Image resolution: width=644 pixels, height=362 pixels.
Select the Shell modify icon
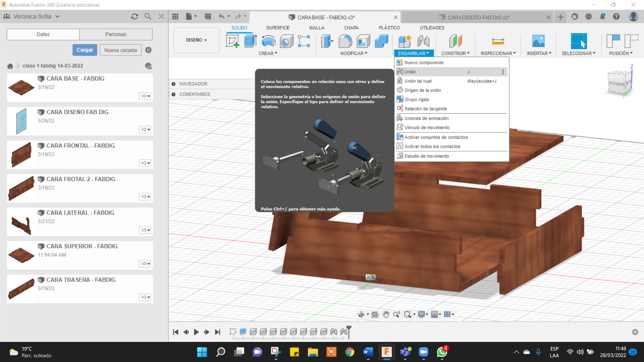click(x=363, y=41)
